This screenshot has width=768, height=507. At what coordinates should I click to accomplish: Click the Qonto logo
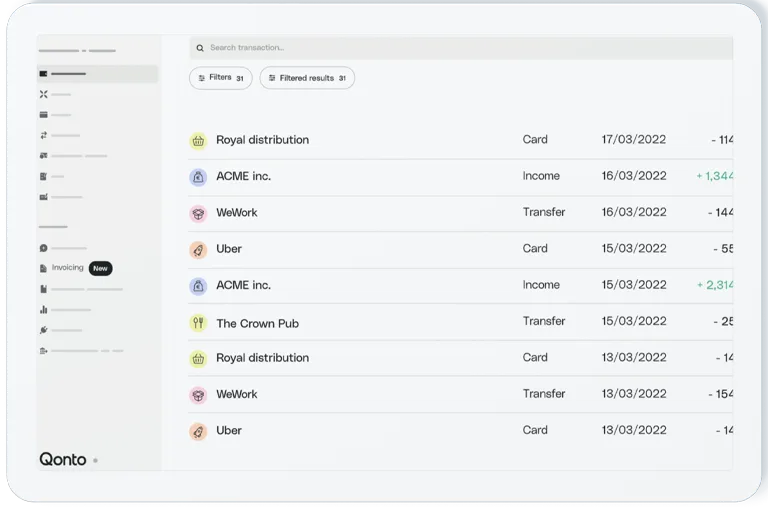[x=63, y=459]
